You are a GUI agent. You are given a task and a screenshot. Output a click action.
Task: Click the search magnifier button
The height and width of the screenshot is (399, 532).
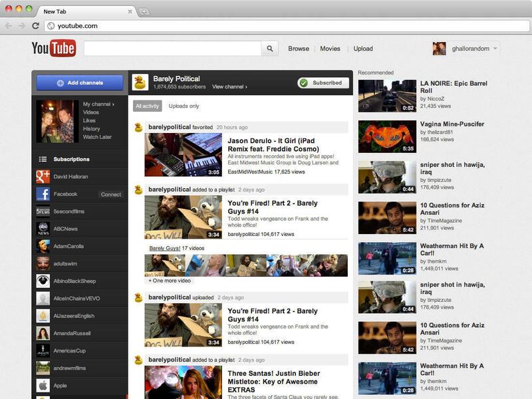click(x=269, y=49)
